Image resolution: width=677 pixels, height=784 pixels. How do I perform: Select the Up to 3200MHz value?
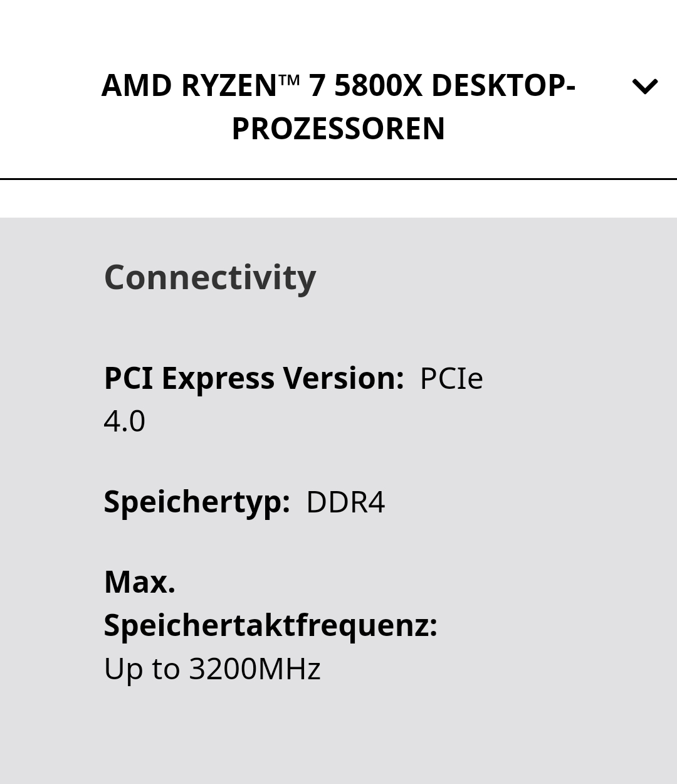click(x=212, y=669)
